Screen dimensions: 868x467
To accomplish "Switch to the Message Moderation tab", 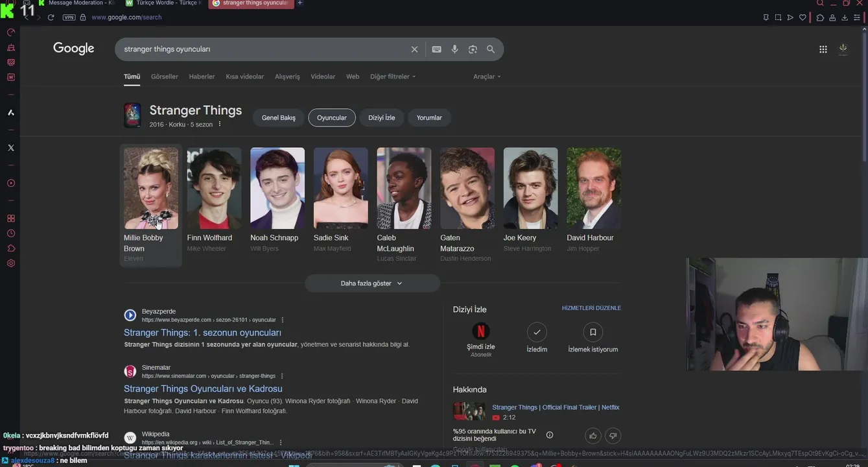I will tap(78, 3).
